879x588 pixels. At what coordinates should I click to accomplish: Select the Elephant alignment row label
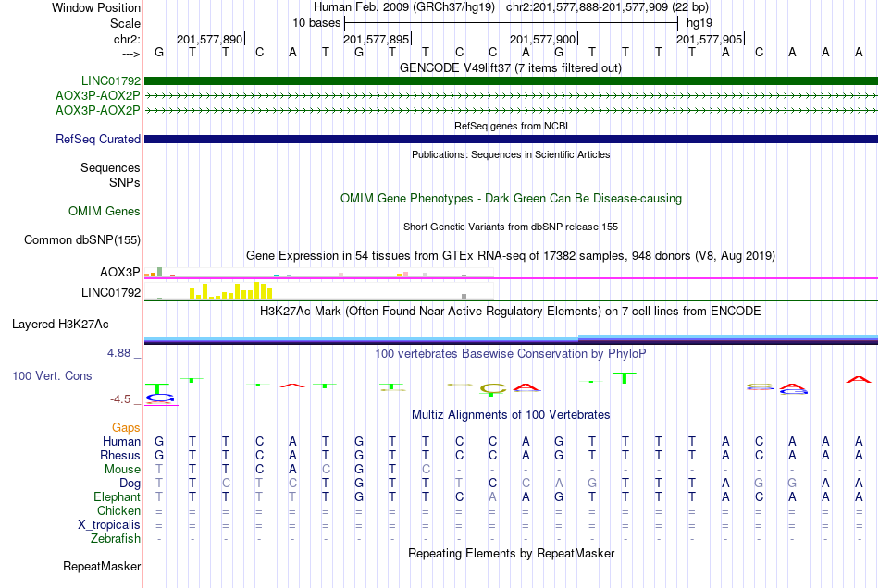tap(117, 496)
